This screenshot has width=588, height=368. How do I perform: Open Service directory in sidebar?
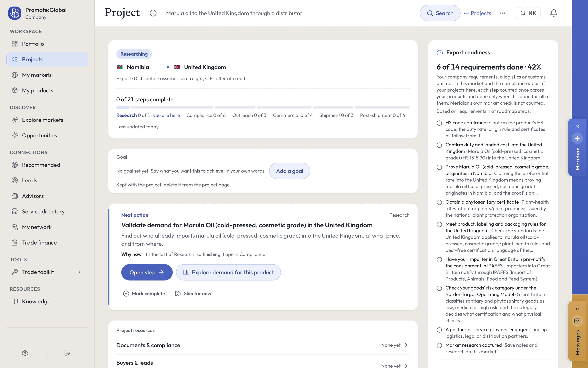(x=47, y=212)
